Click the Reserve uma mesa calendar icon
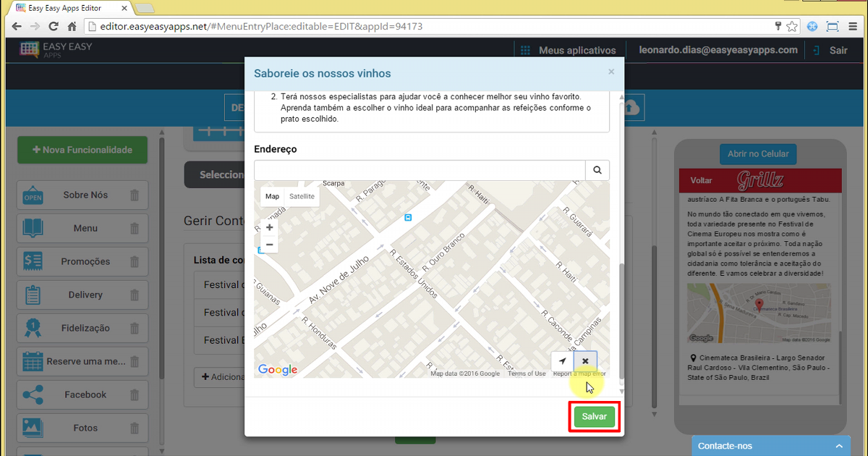Viewport: 868px width, 456px height. [x=33, y=361]
